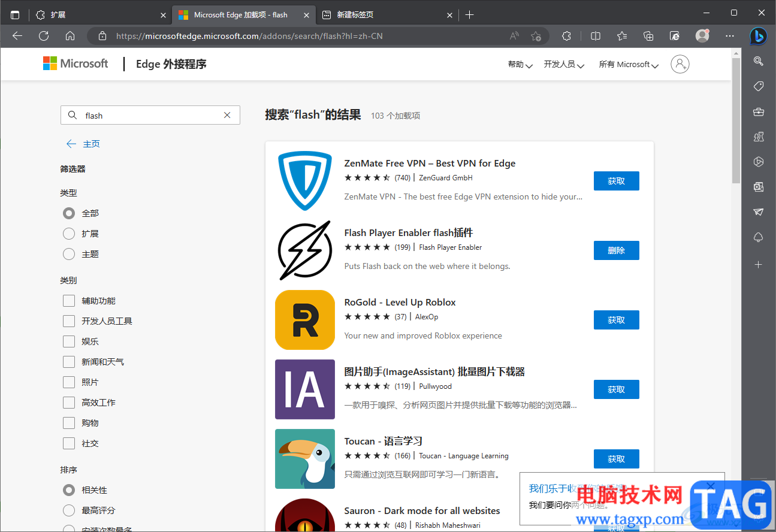Get the ZenMate Free VPN extension

point(616,181)
